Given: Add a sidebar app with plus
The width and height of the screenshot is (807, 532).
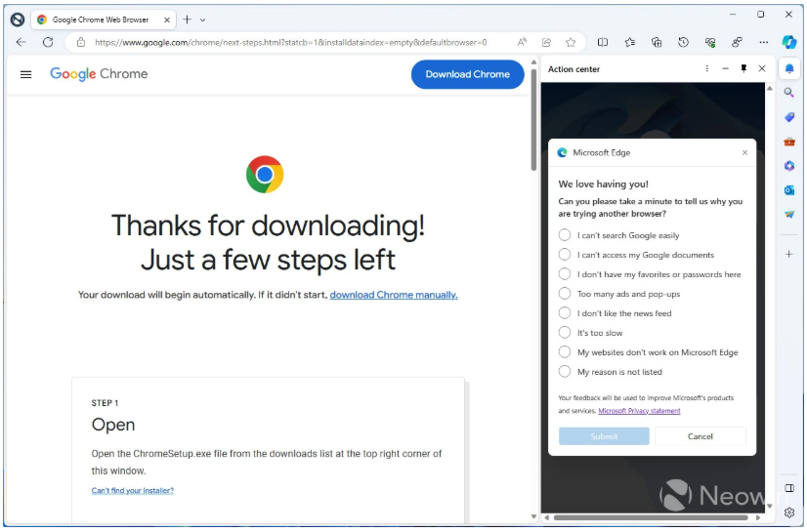Looking at the screenshot, I should tap(789, 254).
